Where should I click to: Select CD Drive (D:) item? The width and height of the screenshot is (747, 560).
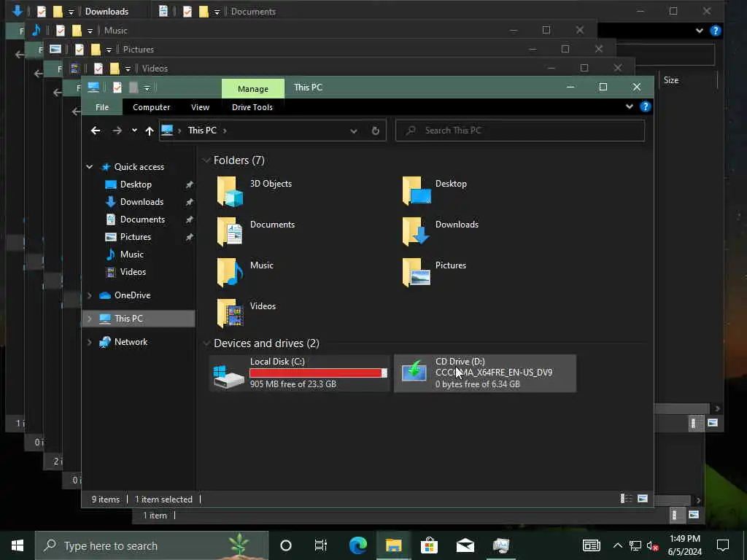[x=485, y=373]
